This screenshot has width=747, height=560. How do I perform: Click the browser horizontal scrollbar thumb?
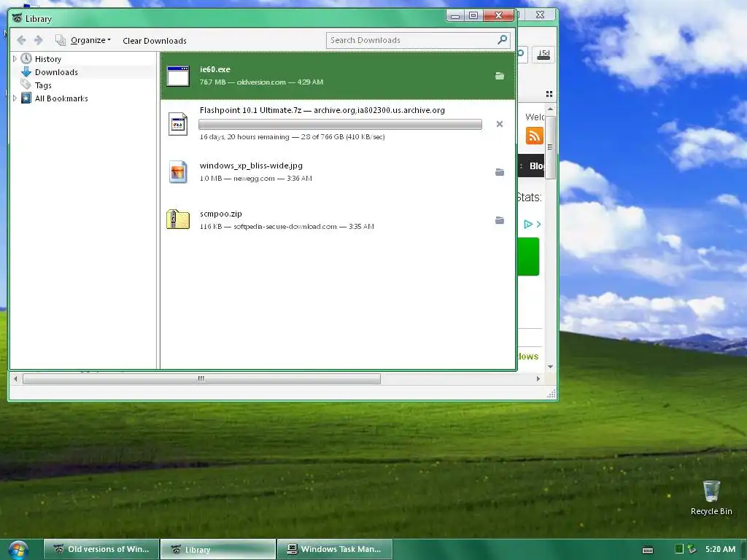click(201, 378)
